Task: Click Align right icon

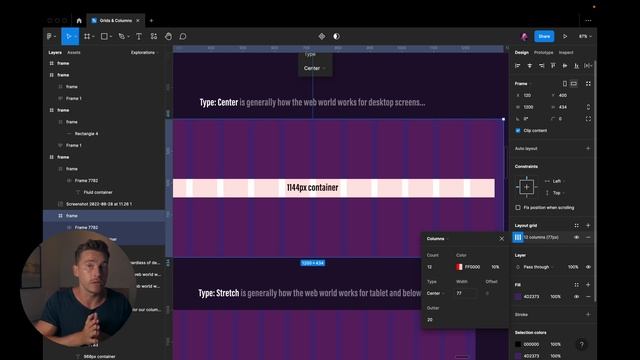Action: [541, 66]
